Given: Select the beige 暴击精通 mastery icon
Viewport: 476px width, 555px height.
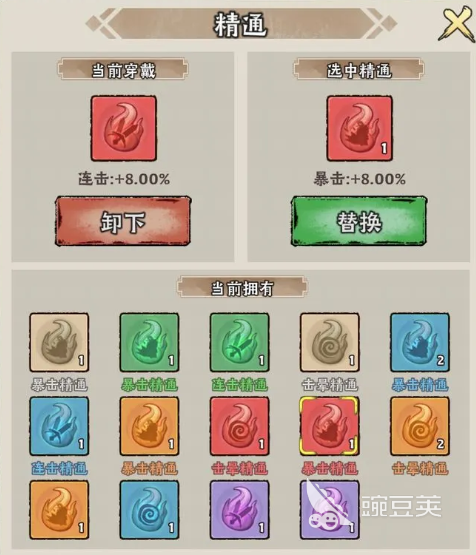Looking at the screenshot, I should (x=59, y=342).
